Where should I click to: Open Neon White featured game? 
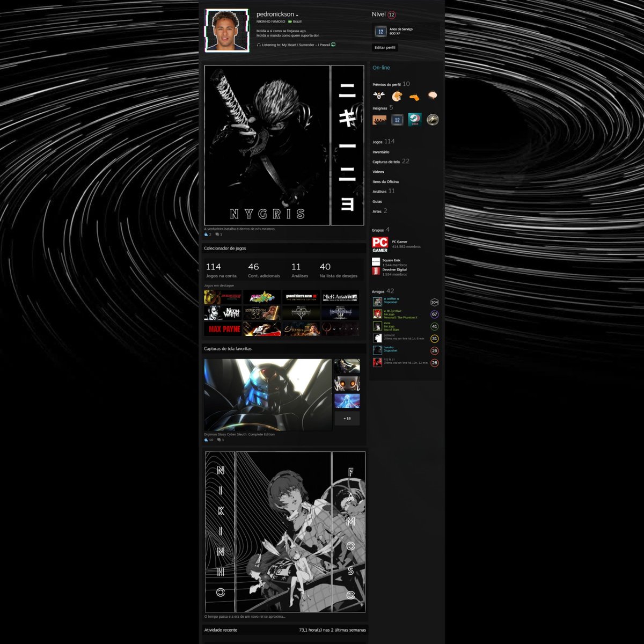click(x=223, y=313)
